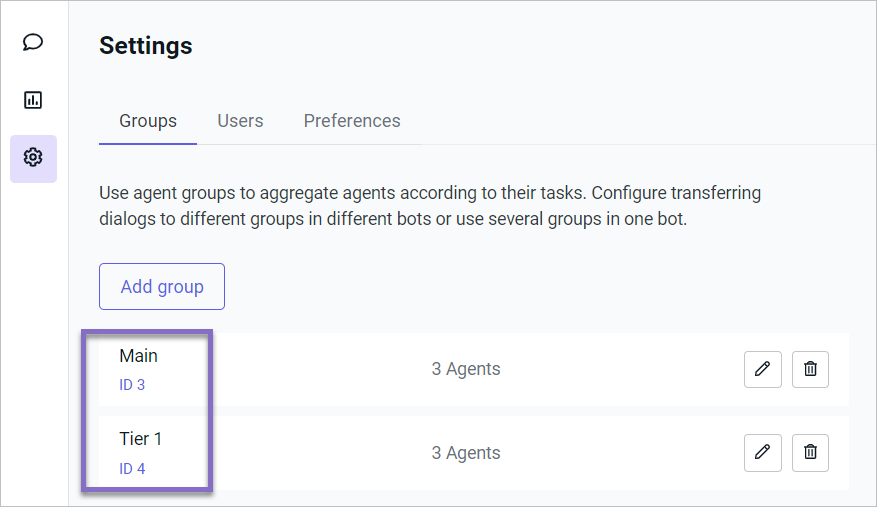Delete the Main group using trash icon
Image resolution: width=877 pixels, height=507 pixels.
(810, 369)
